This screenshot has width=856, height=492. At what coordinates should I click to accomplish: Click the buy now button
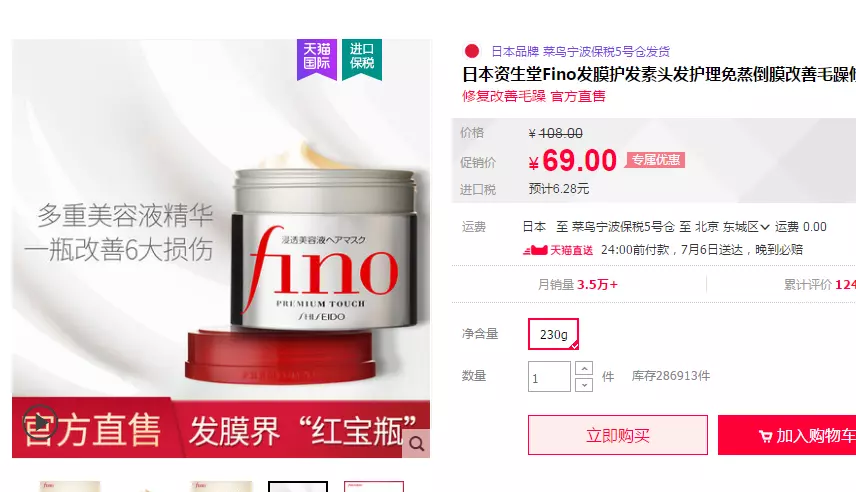tap(617, 435)
